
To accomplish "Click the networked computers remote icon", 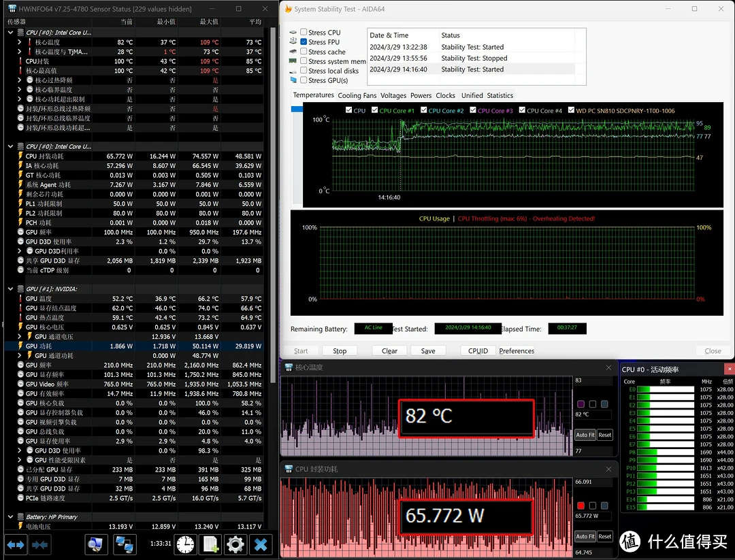I will [125, 544].
